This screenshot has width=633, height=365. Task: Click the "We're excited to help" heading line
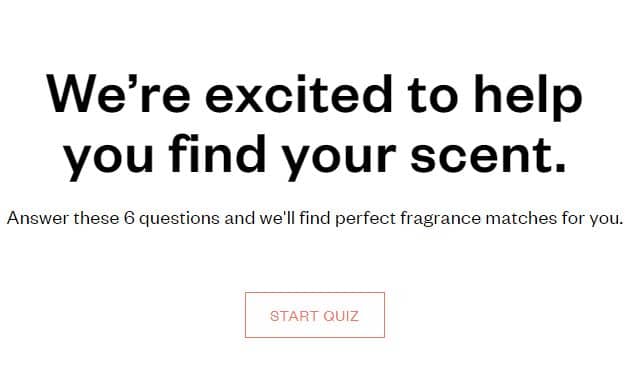click(x=314, y=96)
